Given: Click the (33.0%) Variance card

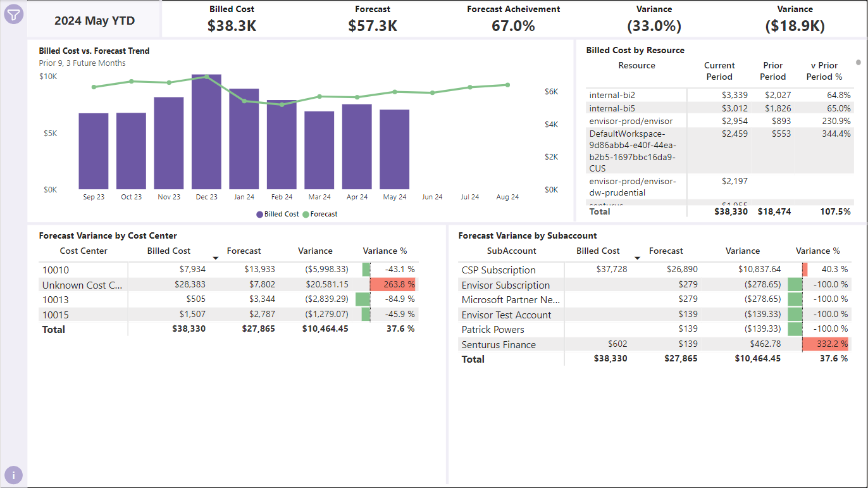Looking at the screenshot, I should coord(654,19).
